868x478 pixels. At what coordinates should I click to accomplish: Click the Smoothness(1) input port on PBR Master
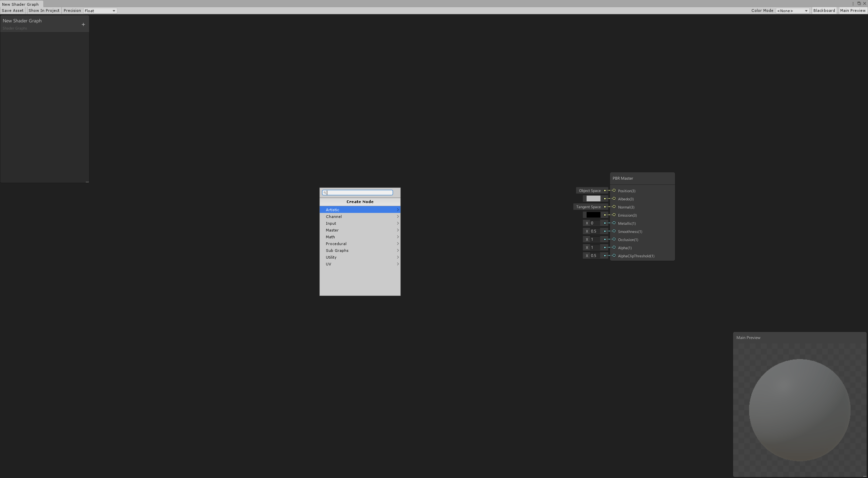click(x=614, y=231)
